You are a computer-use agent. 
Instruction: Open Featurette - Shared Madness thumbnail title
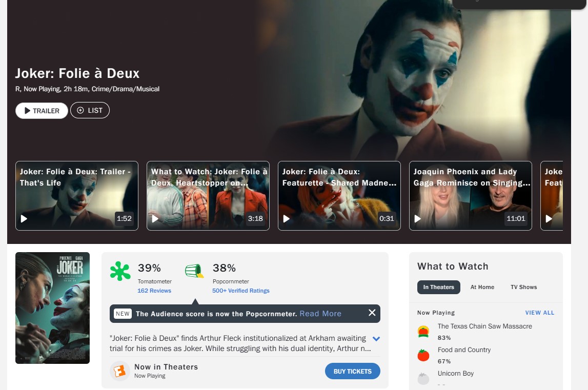click(339, 177)
